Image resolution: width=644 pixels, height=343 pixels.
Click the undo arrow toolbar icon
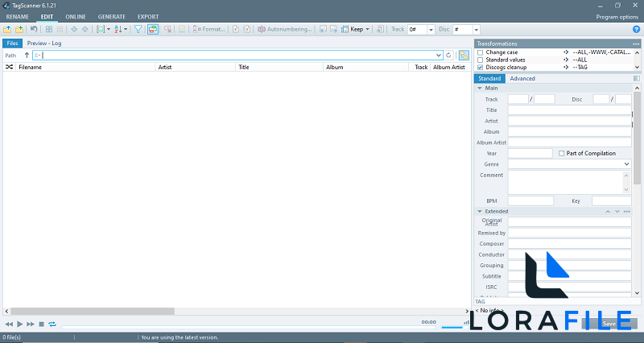click(x=34, y=29)
